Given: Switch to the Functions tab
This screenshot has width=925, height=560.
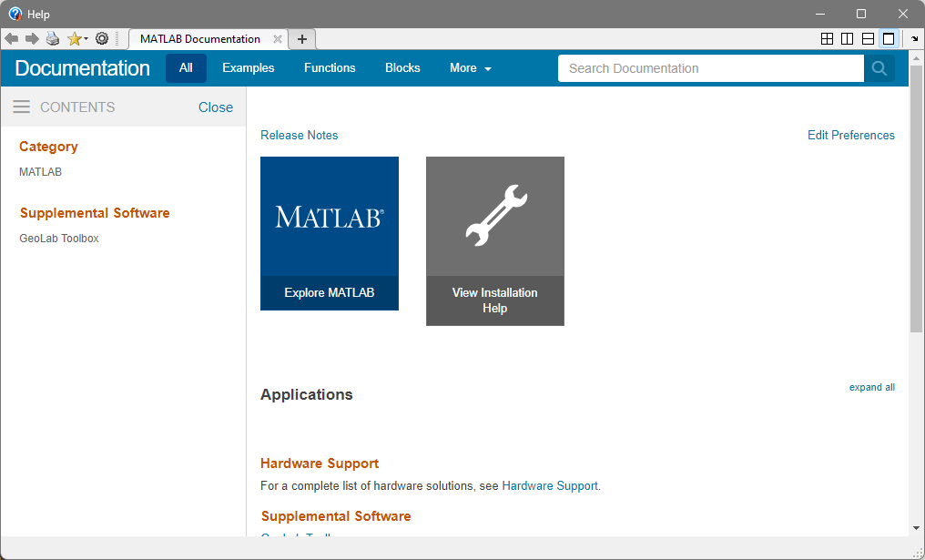Looking at the screenshot, I should [x=330, y=68].
